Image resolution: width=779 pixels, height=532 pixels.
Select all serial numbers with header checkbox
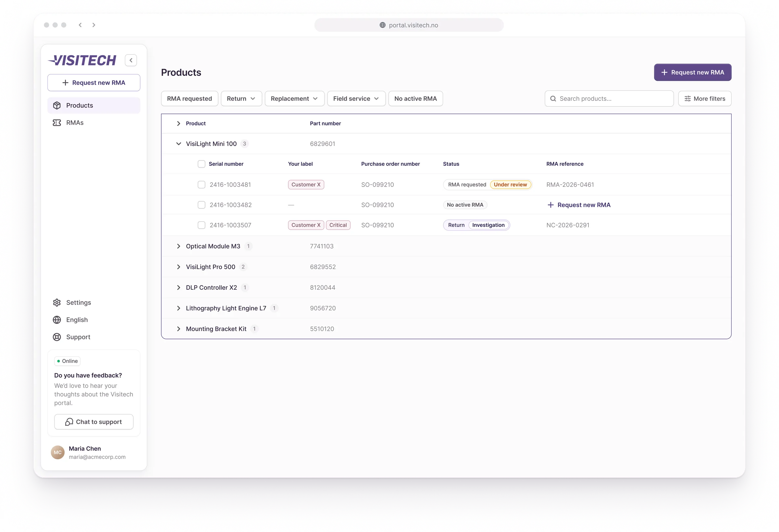pyautogui.click(x=202, y=164)
